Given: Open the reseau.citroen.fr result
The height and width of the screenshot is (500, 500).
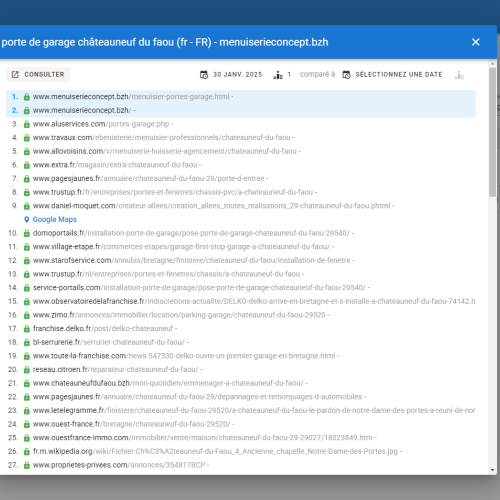Looking at the screenshot, I should 116,370.
